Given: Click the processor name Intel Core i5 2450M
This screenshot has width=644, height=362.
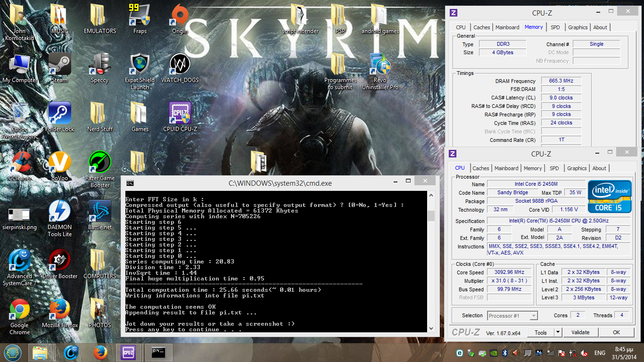Looking at the screenshot, I should pos(536,184).
